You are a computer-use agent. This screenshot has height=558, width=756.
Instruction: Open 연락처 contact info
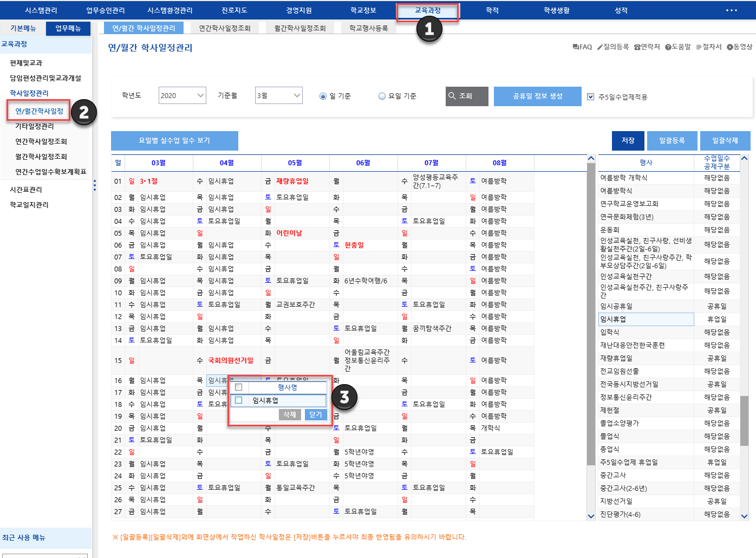647,47
